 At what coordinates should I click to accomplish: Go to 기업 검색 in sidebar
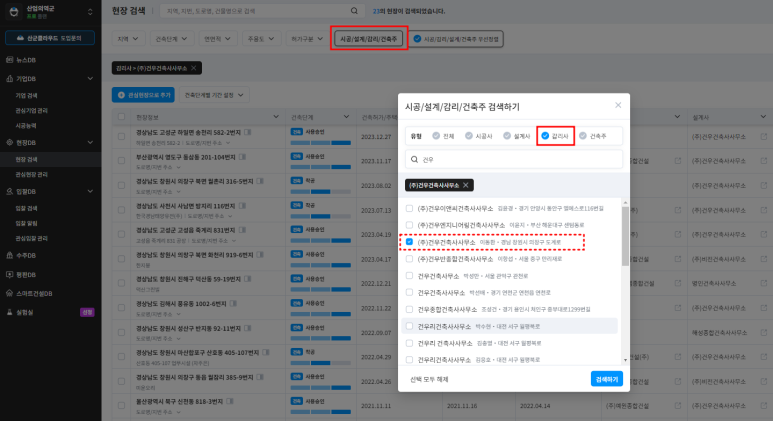click(x=26, y=95)
